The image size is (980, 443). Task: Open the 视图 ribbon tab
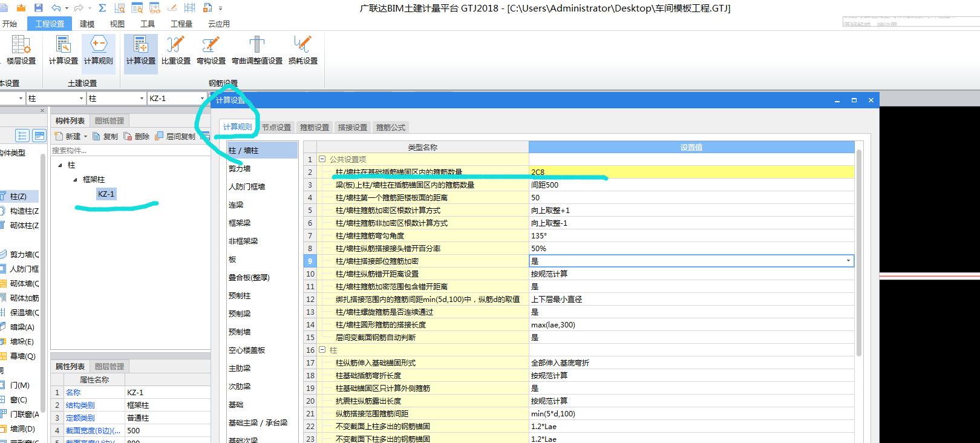(117, 24)
